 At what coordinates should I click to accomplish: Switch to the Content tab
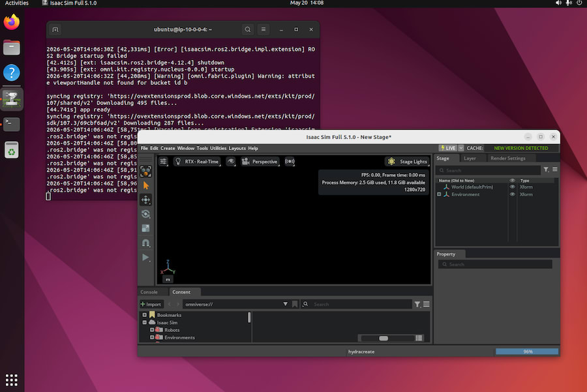click(x=181, y=292)
